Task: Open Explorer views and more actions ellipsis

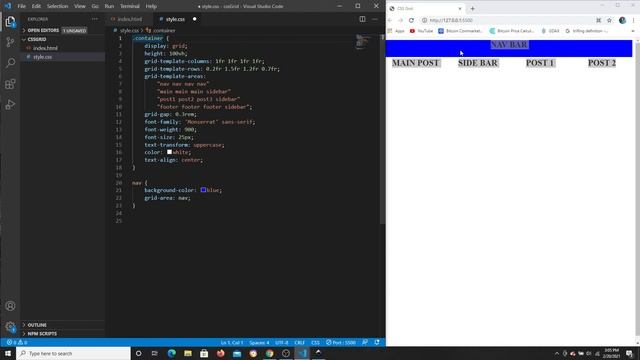Action: (x=95, y=19)
